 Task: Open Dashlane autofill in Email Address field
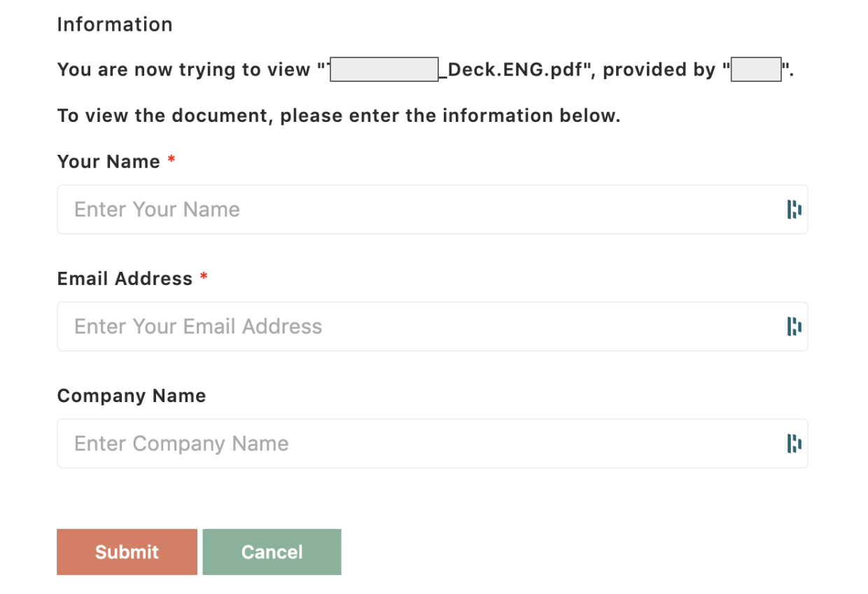(794, 326)
